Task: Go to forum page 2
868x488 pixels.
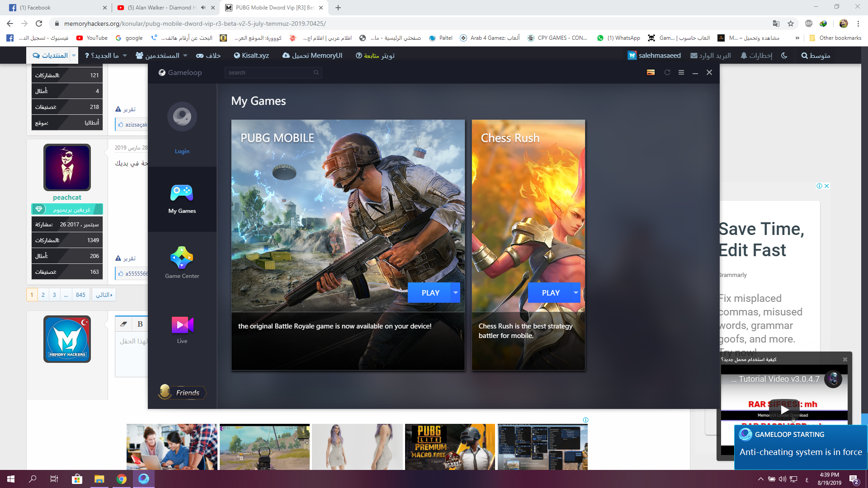Action: [x=43, y=295]
